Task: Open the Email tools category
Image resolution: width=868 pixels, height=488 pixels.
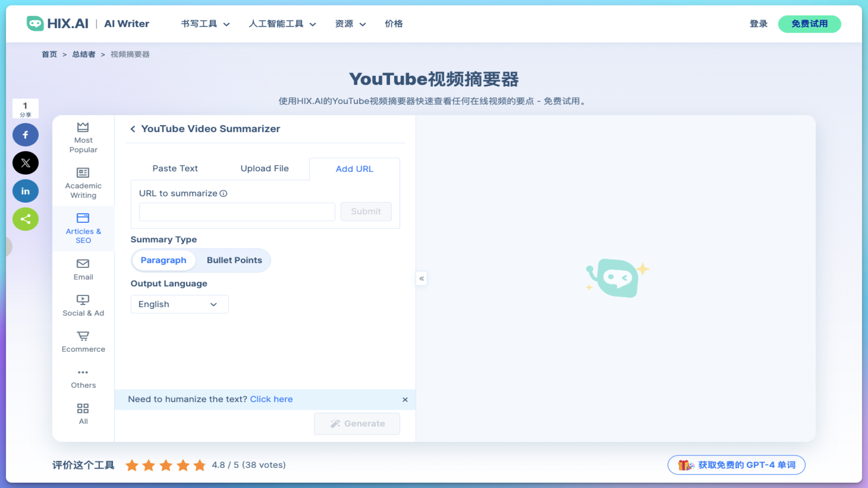Action: tap(82, 269)
